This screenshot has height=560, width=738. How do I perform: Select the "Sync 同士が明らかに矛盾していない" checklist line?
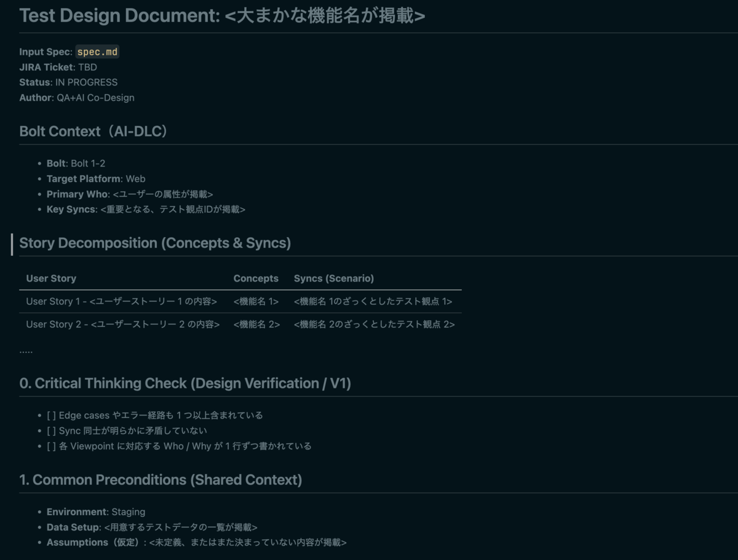[x=127, y=431]
